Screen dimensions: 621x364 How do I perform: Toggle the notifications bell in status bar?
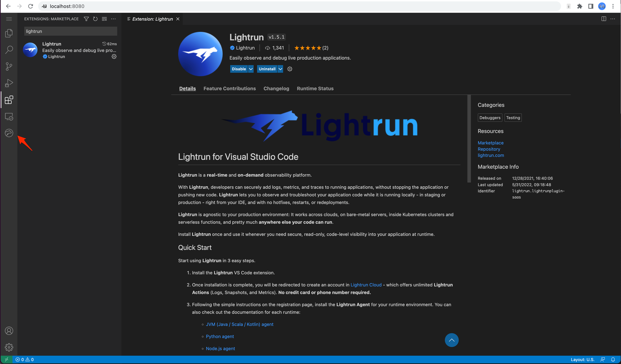point(613,359)
